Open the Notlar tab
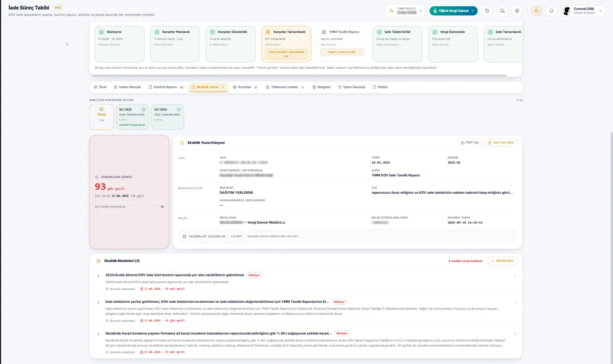The image size is (613, 364). (380, 87)
